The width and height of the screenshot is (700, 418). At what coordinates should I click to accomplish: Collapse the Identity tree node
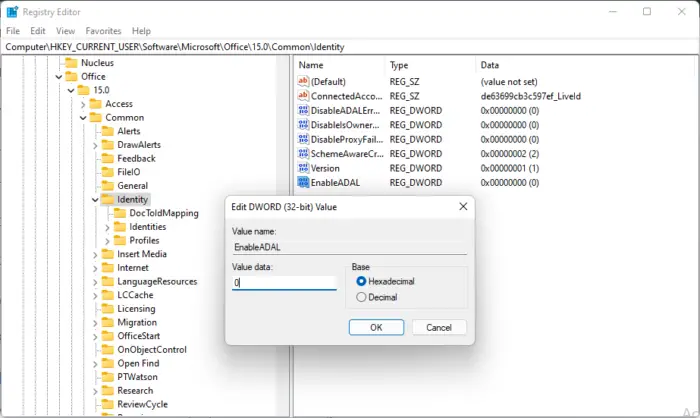[x=95, y=200]
